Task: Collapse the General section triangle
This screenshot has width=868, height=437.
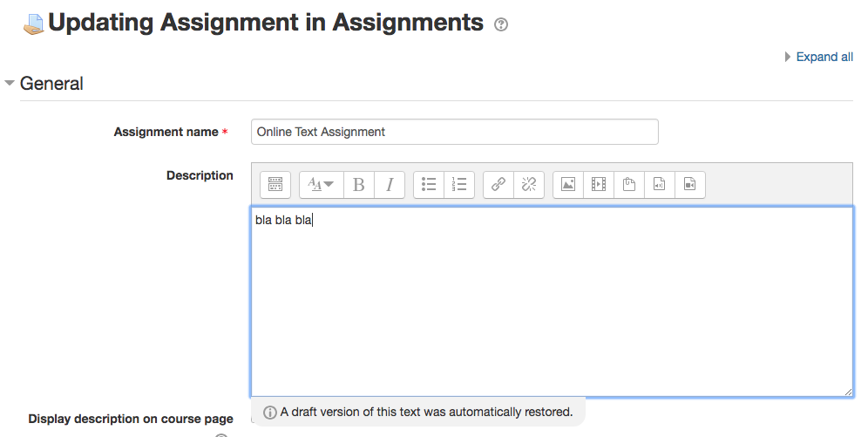Action: [10, 83]
